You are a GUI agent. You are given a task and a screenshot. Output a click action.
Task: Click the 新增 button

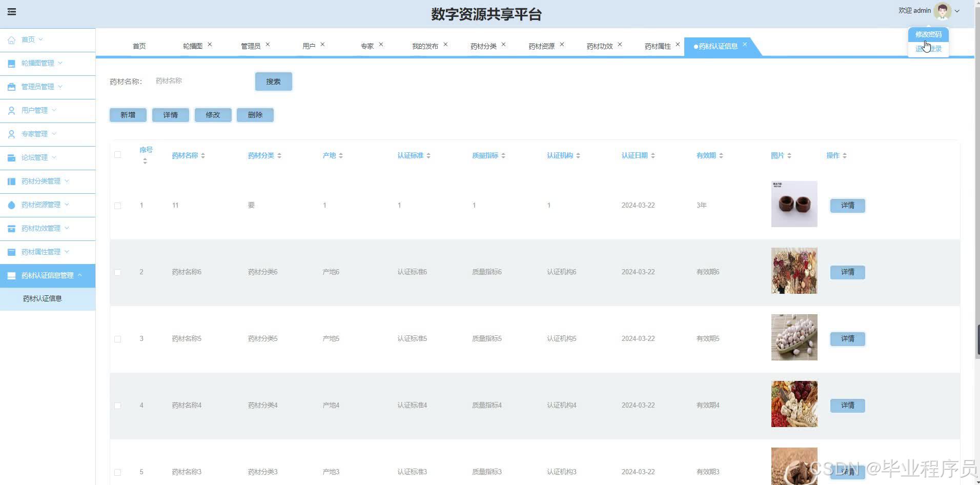128,115
